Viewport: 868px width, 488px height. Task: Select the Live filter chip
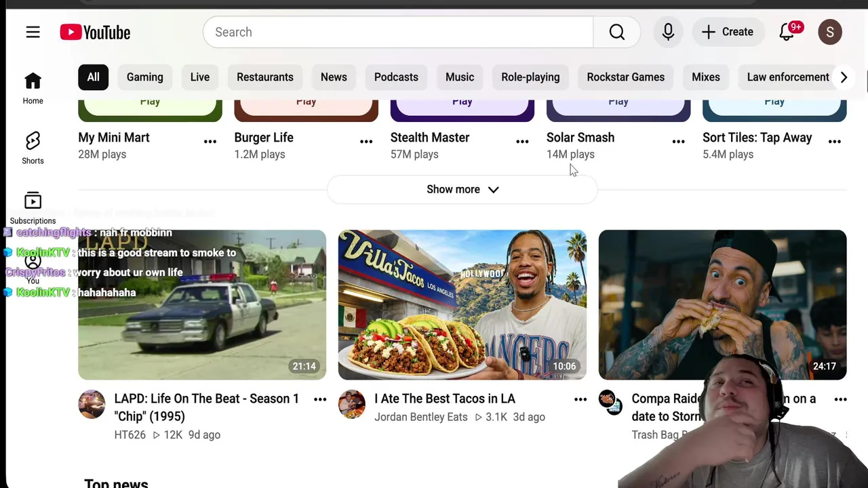200,77
